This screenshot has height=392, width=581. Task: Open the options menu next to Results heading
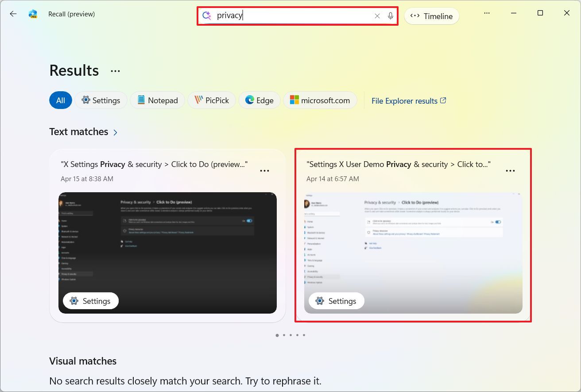coord(115,70)
